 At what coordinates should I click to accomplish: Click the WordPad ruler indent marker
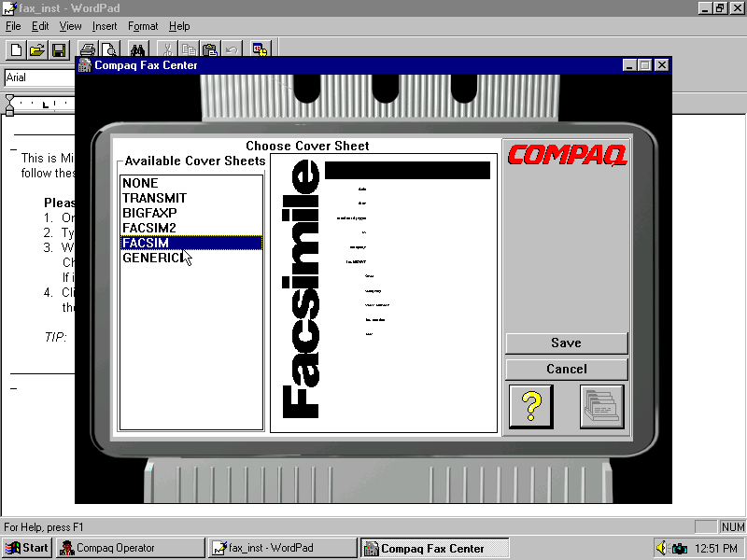point(9,105)
